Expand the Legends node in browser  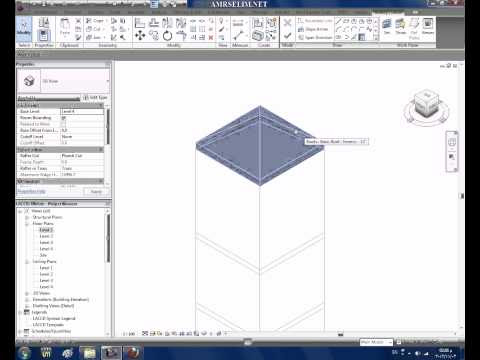[20, 312]
